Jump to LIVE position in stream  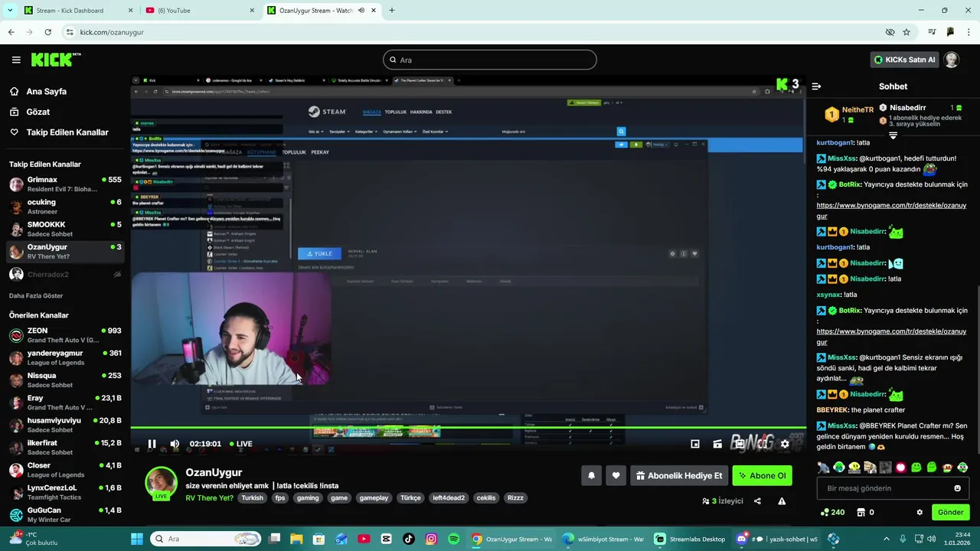[240, 444]
